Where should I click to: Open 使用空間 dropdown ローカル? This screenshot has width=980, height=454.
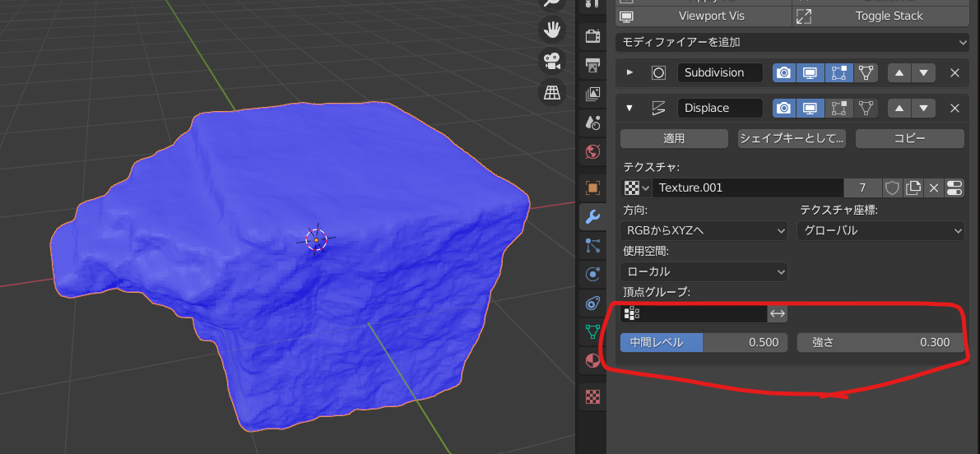click(x=704, y=271)
